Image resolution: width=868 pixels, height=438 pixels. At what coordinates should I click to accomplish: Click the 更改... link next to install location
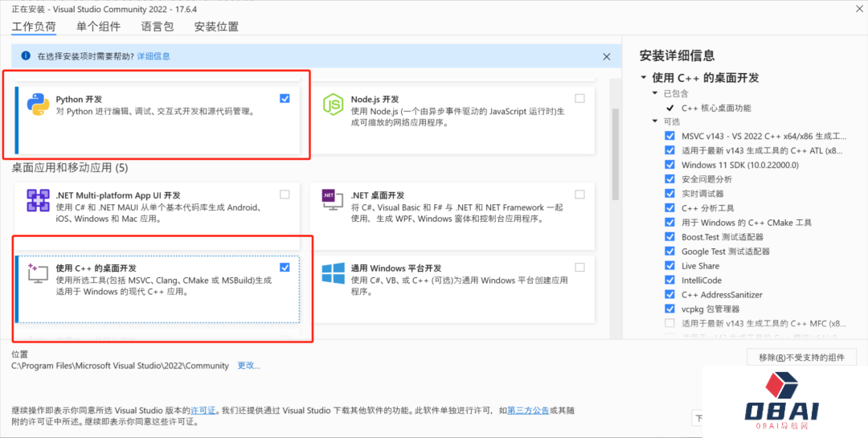tap(248, 366)
